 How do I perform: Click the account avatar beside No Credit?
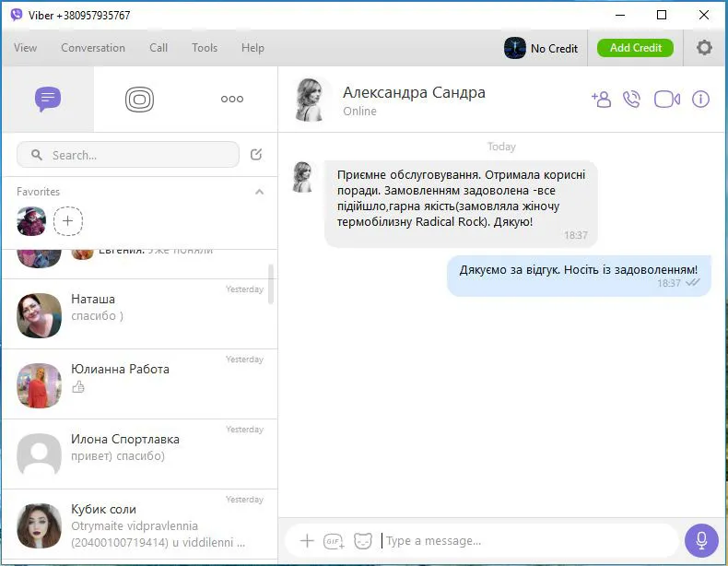click(x=515, y=48)
